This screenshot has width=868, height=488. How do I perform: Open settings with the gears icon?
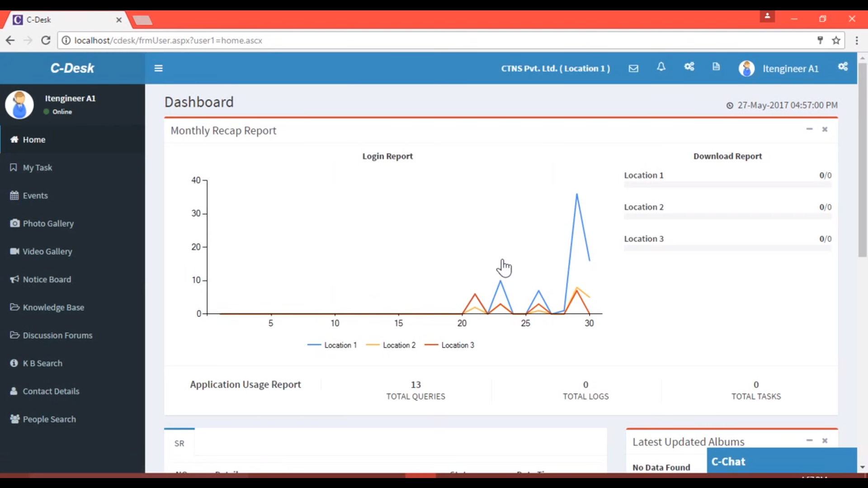pos(689,67)
